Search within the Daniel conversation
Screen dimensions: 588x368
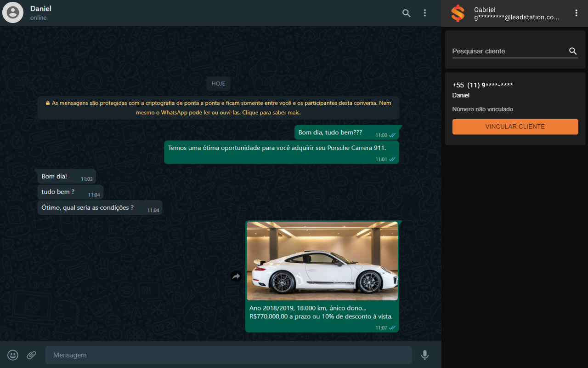coord(407,13)
